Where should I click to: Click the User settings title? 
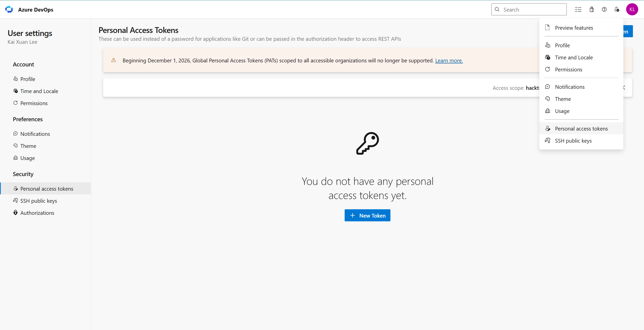(x=30, y=33)
